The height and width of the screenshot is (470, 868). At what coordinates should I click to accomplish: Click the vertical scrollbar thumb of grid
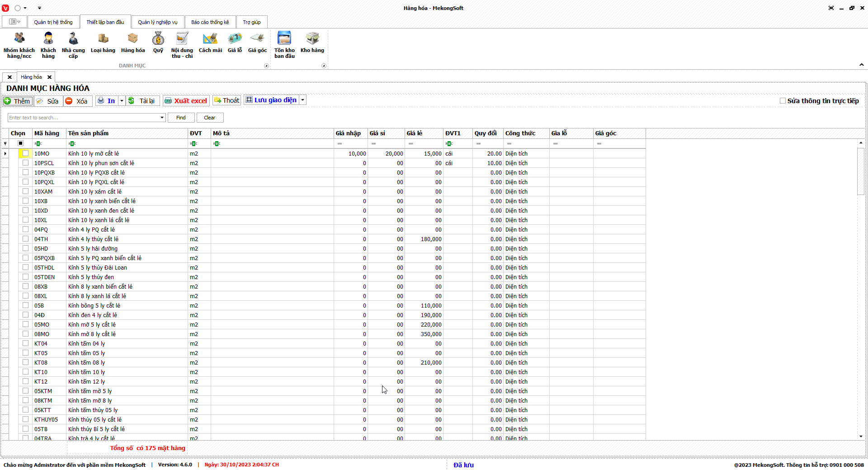click(861, 171)
